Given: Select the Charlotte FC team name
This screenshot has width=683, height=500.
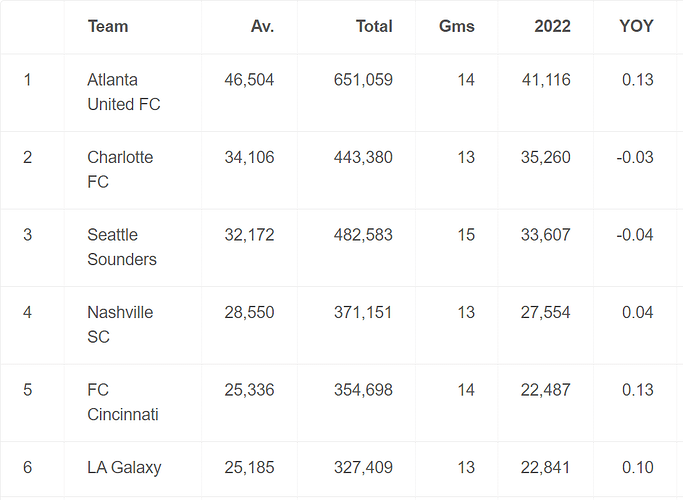Looking at the screenshot, I should click(x=119, y=170).
